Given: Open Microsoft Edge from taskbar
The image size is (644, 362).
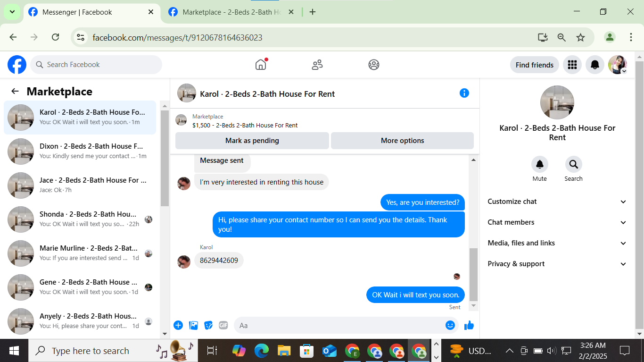Looking at the screenshot, I should click(262, 351).
